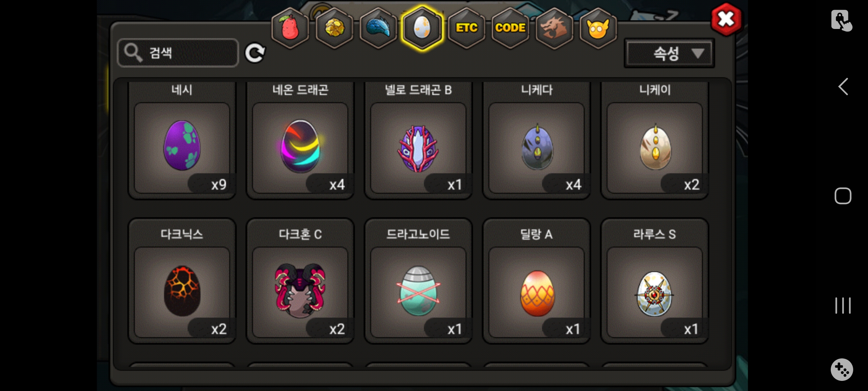Select the yellow cat face tab
The image size is (868, 391).
pyautogui.click(x=598, y=28)
